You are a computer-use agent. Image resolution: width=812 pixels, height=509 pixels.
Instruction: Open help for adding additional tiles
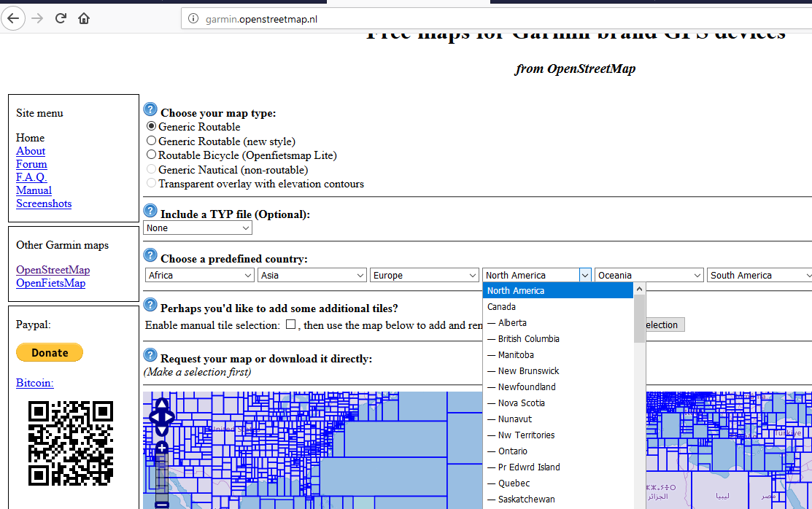point(150,305)
